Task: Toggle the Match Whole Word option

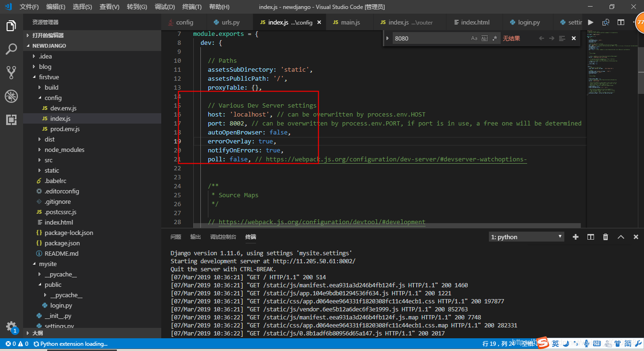Action: pyautogui.click(x=485, y=38)
